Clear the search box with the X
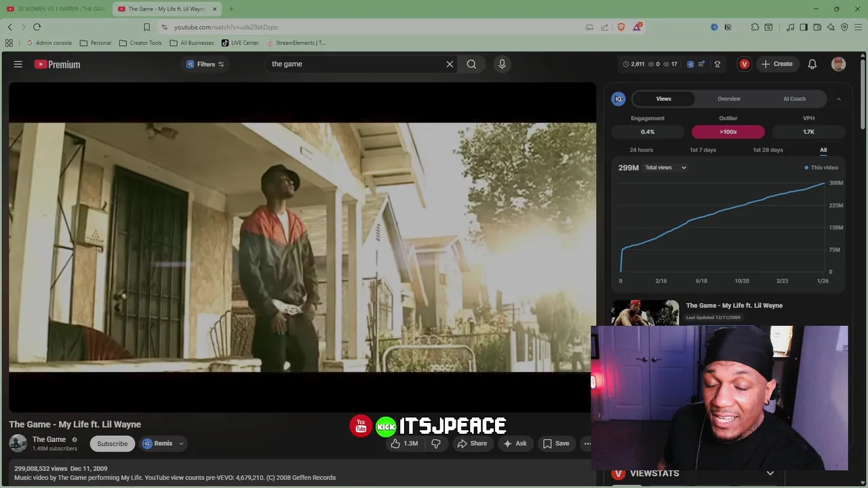 450,64
